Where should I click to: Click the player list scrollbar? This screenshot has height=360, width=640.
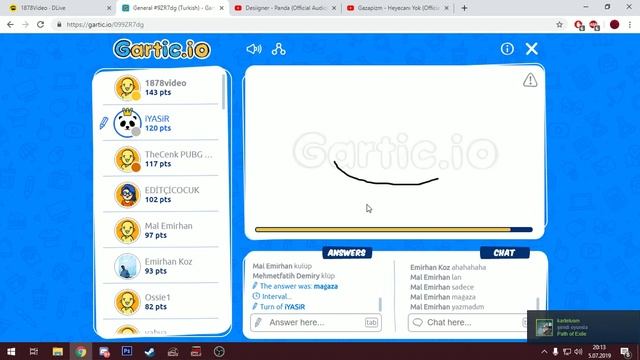(x=223, y=92)
